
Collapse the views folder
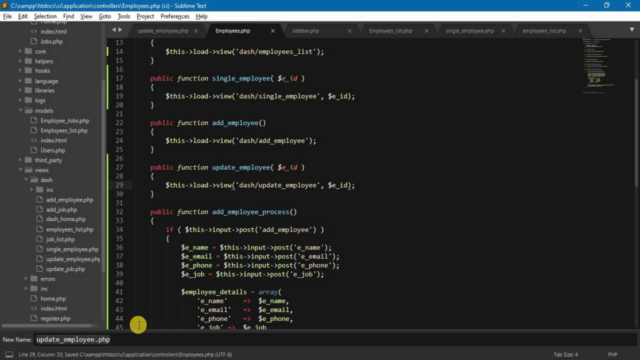(x=20, y=170)
